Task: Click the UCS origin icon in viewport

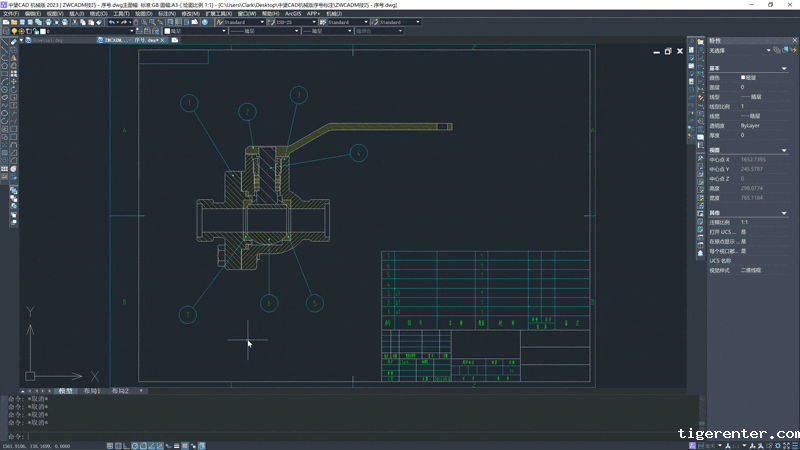Action: pyautogui.click(x=31, y=375)
